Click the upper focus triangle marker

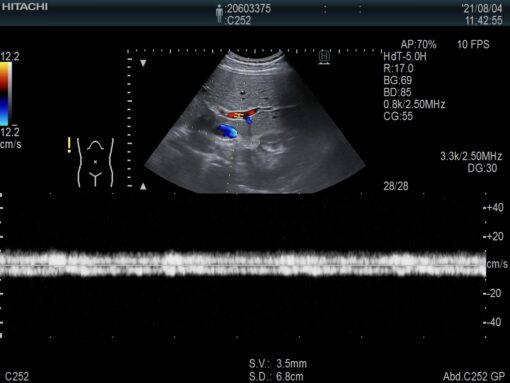coord(143,63)
